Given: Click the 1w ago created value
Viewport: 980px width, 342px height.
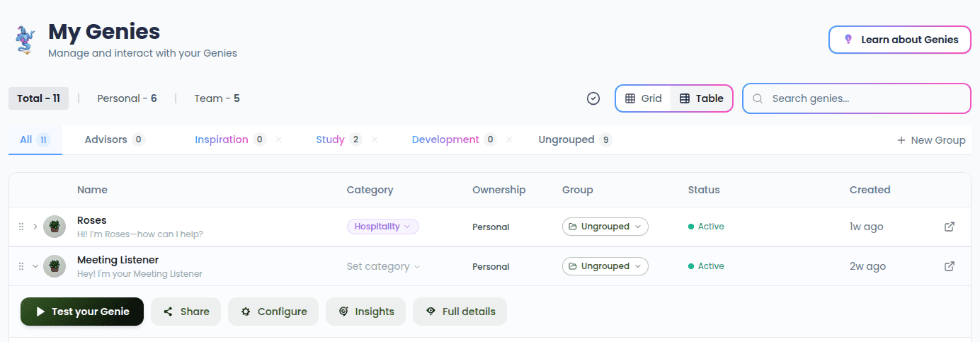Looking at the screenshot, I should click(x=866, y=227).
